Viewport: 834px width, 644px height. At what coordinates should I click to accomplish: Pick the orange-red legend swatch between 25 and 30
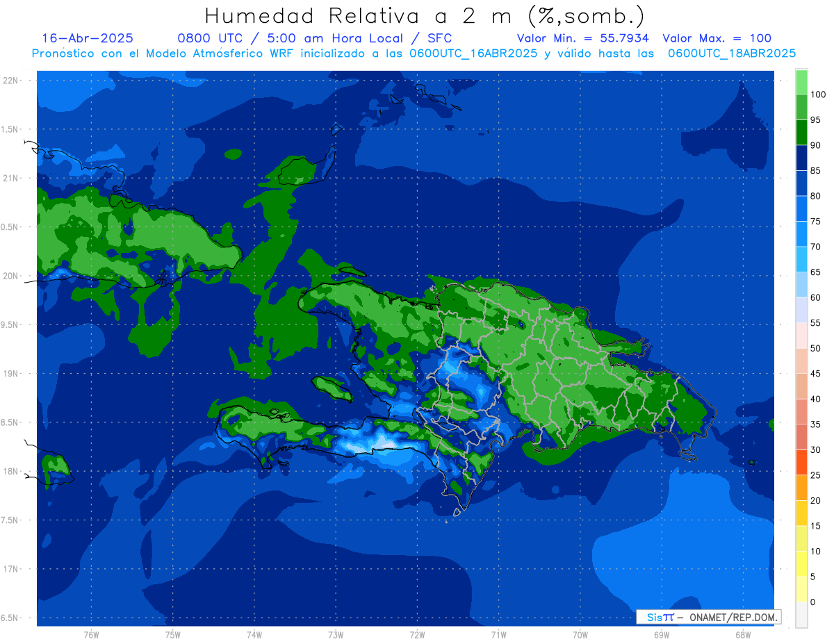coord(801,463)
